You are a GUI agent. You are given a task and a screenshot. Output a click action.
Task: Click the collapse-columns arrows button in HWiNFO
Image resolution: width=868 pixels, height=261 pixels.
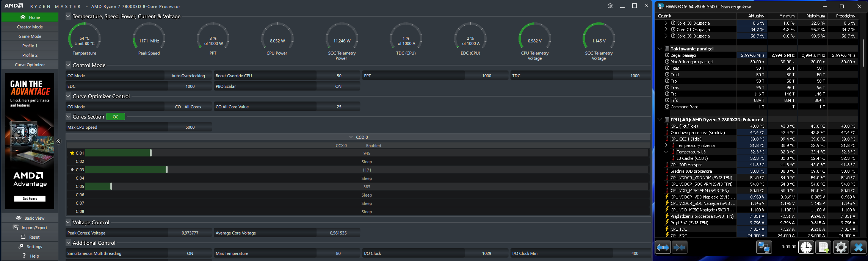pyautogui.click(x=680, y=247)
